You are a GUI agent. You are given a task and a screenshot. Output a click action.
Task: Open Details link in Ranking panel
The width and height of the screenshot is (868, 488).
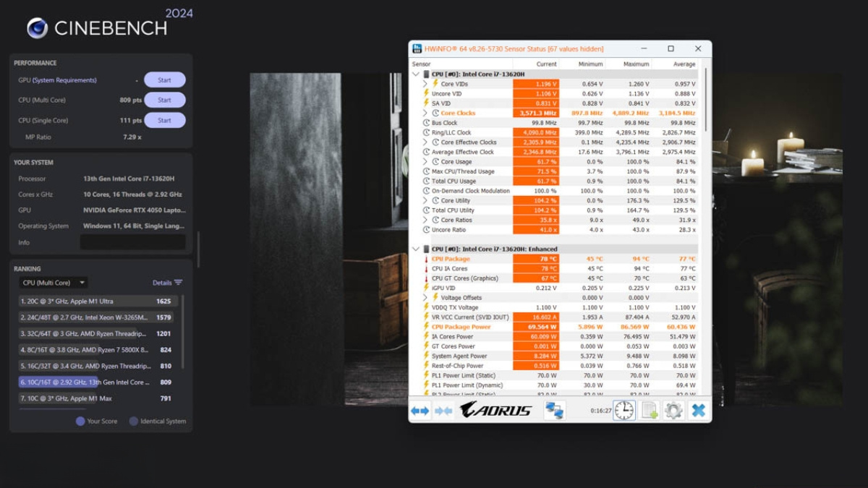pyautogui.click(x=162, y=283)
